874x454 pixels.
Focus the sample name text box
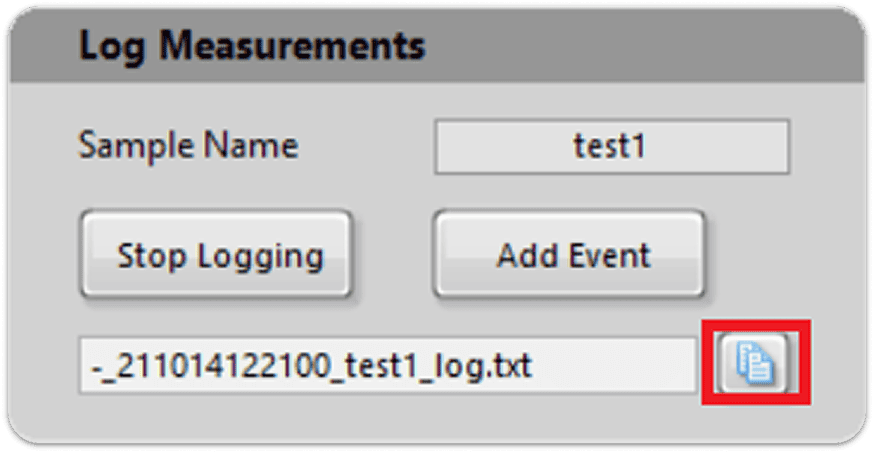[611, 147]
